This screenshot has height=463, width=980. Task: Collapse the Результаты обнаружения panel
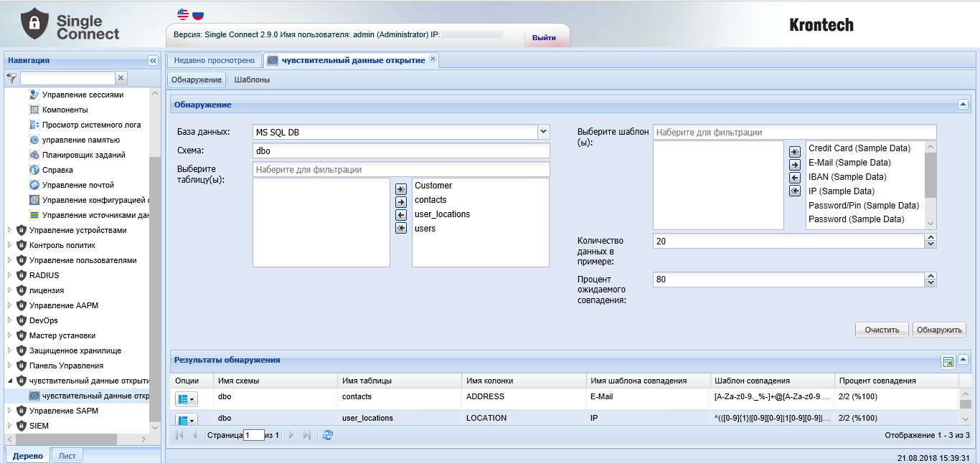(x=963, y=360)
